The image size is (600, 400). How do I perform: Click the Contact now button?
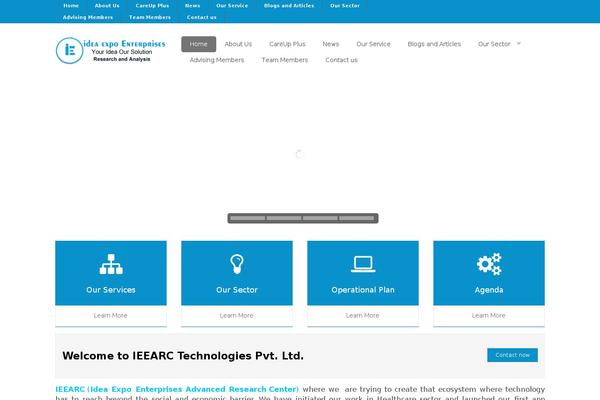click(512, 355)
